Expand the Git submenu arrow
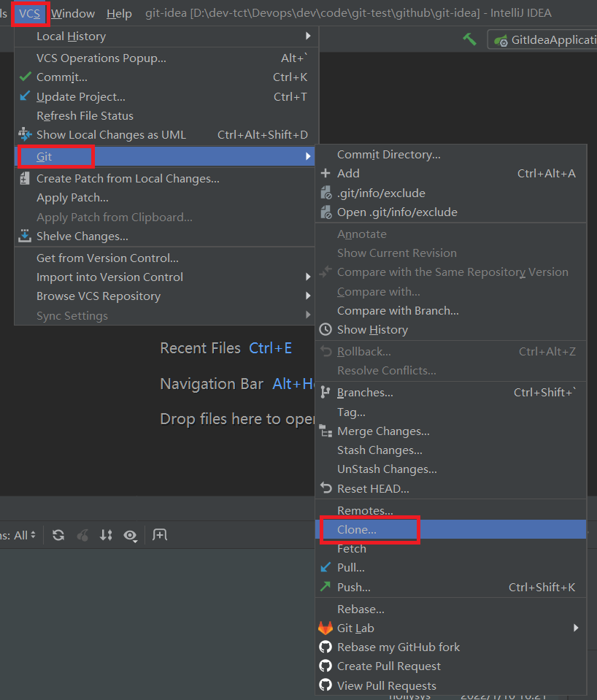This screenshot has width=597, height=700. tap(308, 156)
